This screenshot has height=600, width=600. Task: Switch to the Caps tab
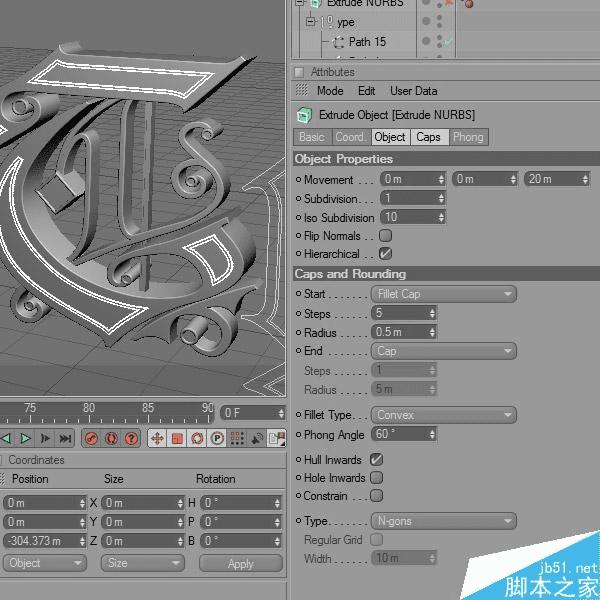(429, 137)
